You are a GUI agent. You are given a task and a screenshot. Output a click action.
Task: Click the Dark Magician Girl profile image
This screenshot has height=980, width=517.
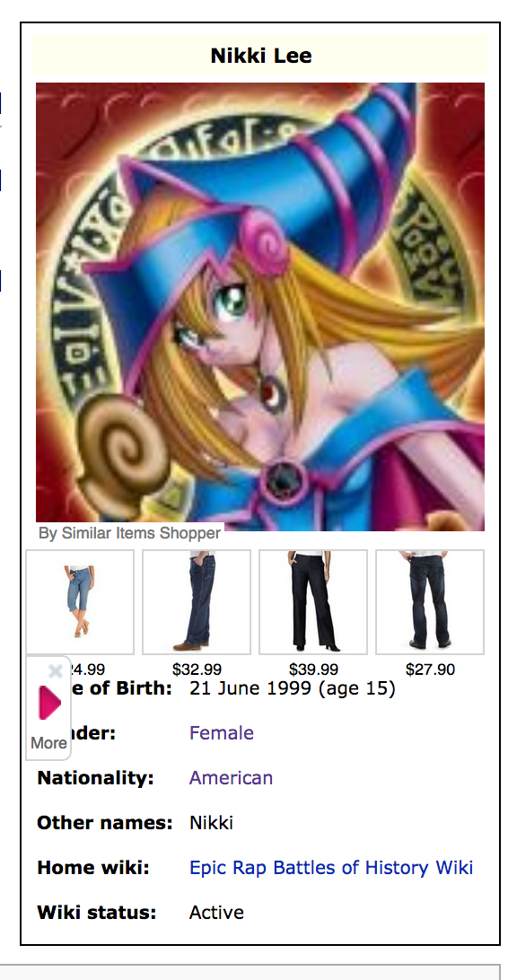coord(260,307)
